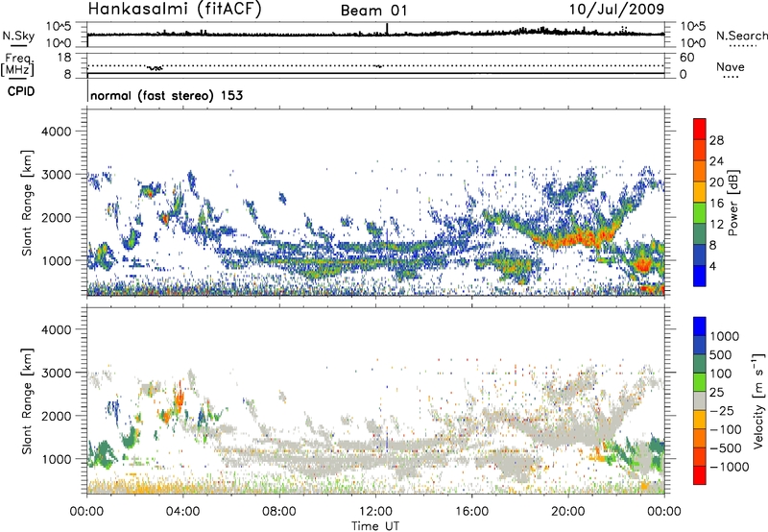
Task: Select the 500 velocity colorbar label
Action: pos(721,355)
